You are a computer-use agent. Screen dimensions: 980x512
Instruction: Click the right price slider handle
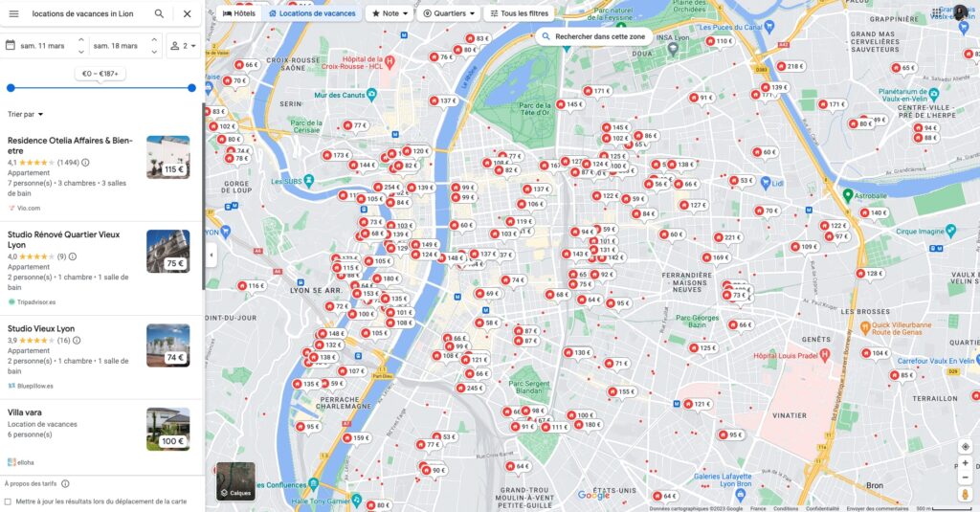coord(191,88)
